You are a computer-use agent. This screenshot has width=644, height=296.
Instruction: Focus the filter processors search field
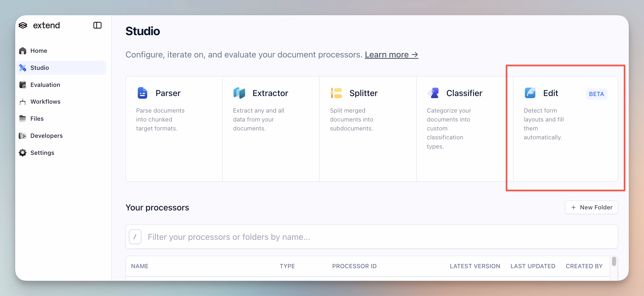click(378, 237)
